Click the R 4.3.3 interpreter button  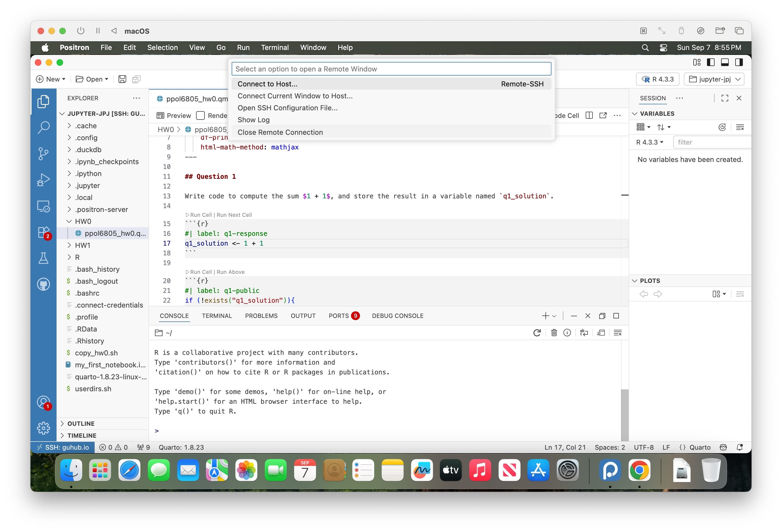[x=657, y=79]
